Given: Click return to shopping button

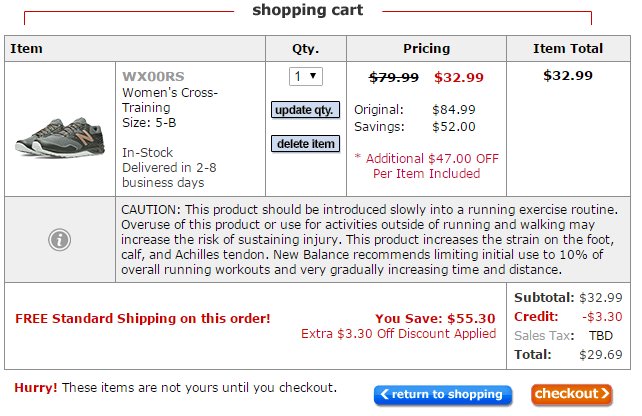Looking at the screenshot, I should (x=443, y=394).
